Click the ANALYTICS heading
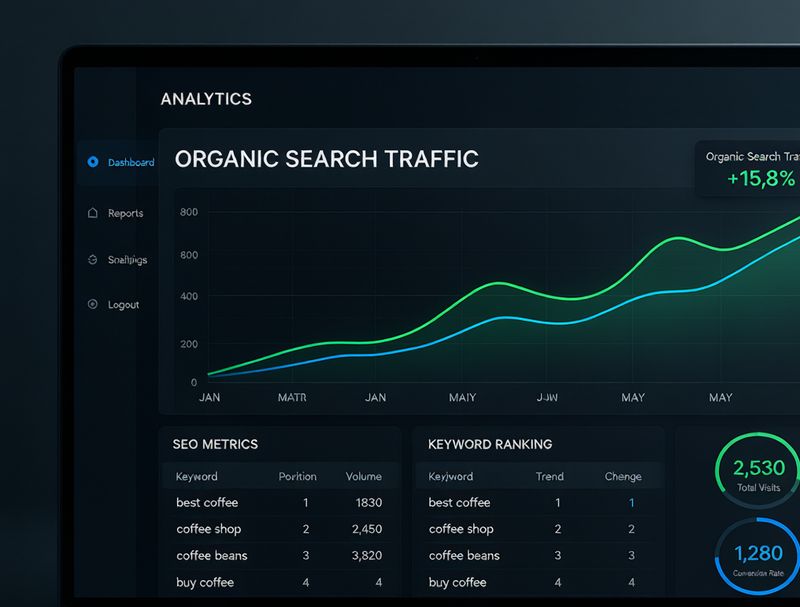 [x=206, y=99]
